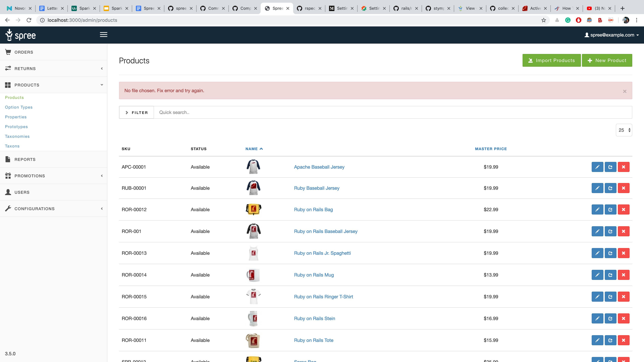Image resolution: width=644 pixels, height=362 pixels.
Task: Click the Import Products button
Action: point(551,61)
